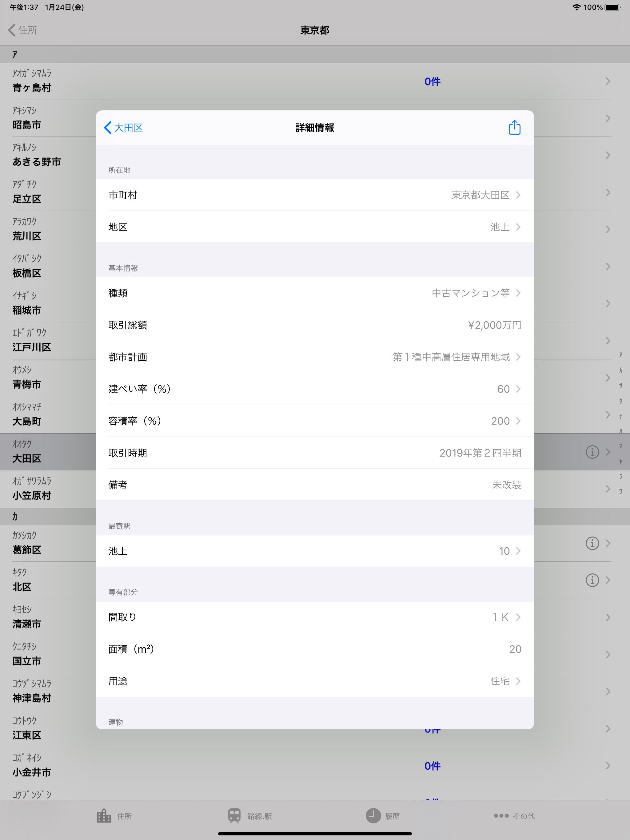
Task: Go back to 大田区 list
Action: (x=123, y=128)
